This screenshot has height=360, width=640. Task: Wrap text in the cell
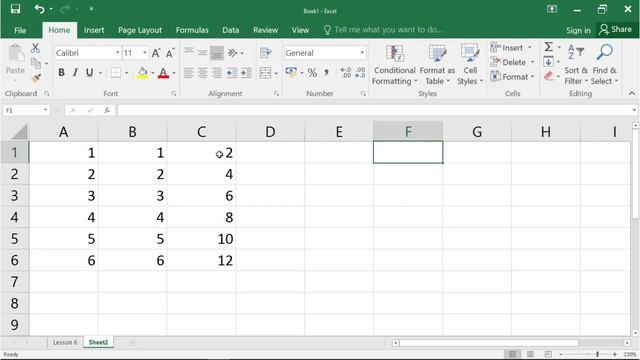point(265,53)
